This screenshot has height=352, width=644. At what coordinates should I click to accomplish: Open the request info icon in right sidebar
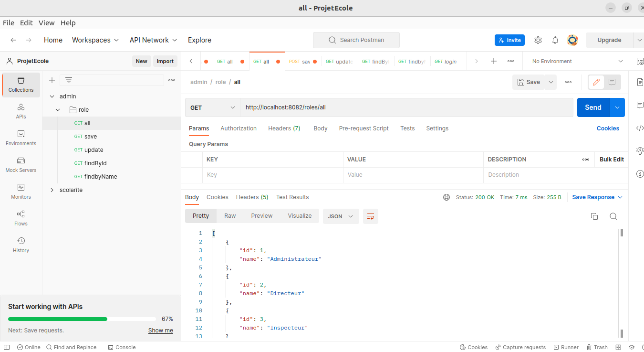pos(640,174)
